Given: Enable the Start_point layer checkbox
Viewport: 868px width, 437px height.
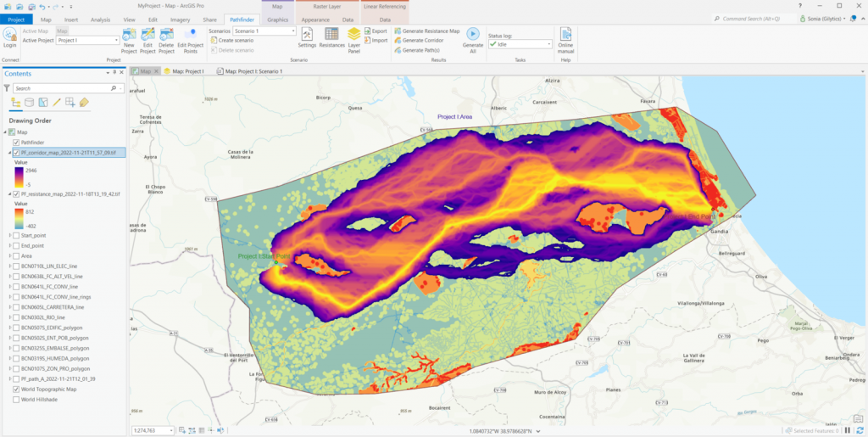Looking at the screenshot, I should [15, 235].
